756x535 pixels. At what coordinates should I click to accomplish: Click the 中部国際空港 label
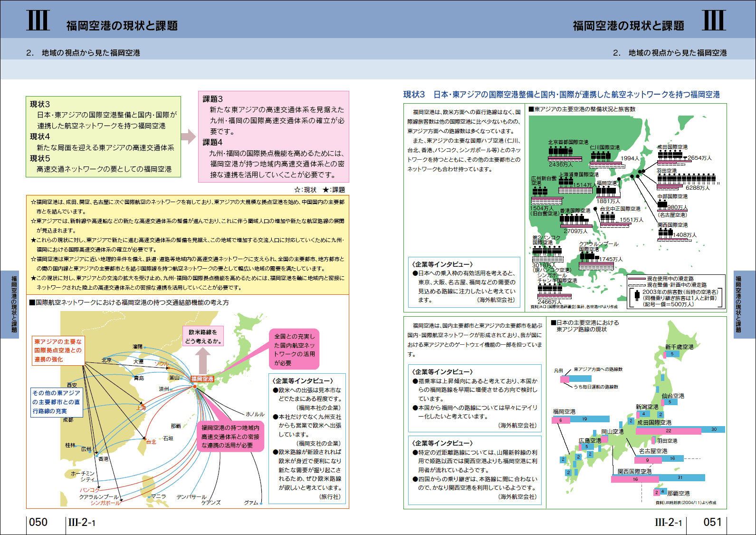672,196
